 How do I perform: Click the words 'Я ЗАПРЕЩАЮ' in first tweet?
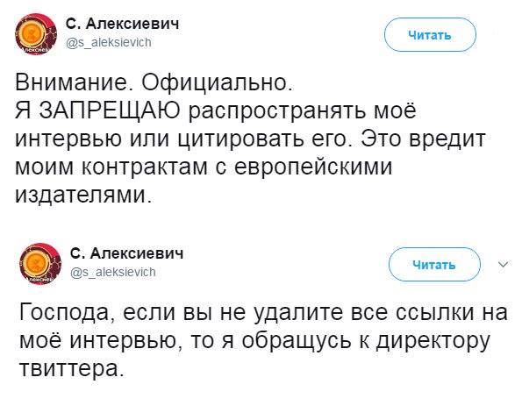[98, 110]
